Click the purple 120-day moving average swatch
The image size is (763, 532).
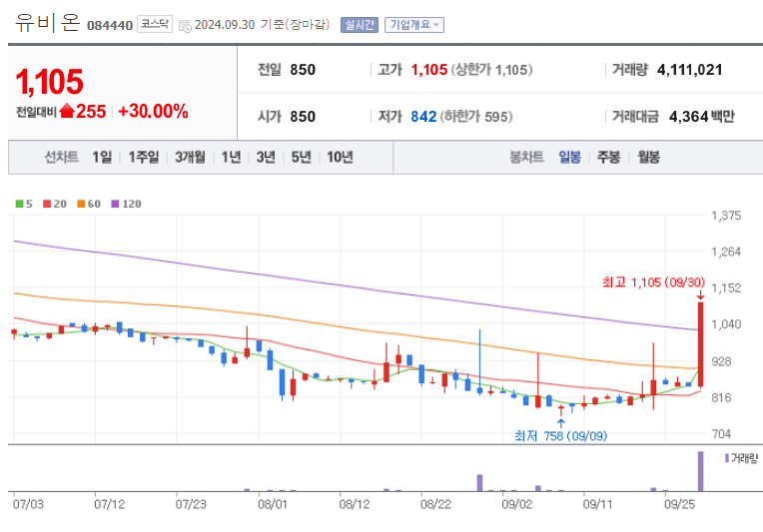(x=115, y=204)
